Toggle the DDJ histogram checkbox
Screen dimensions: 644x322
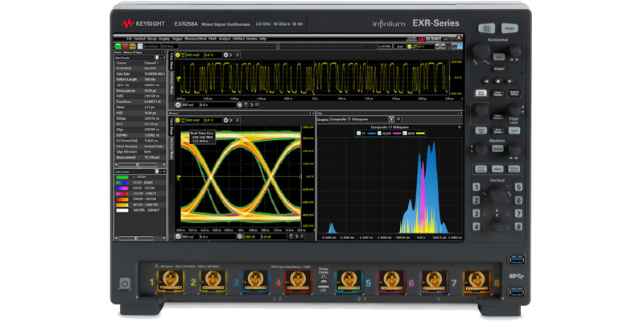pos(406,133)
